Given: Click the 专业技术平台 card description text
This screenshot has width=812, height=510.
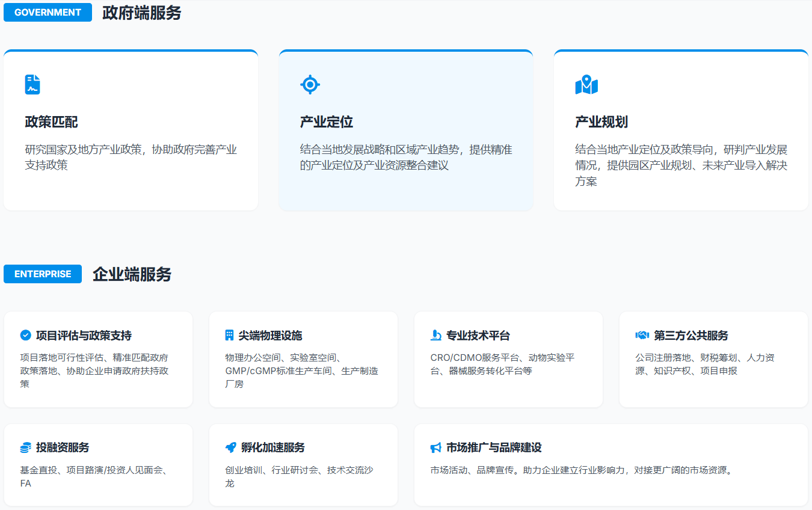Looking at the screenshot, I should pos(502,364).
